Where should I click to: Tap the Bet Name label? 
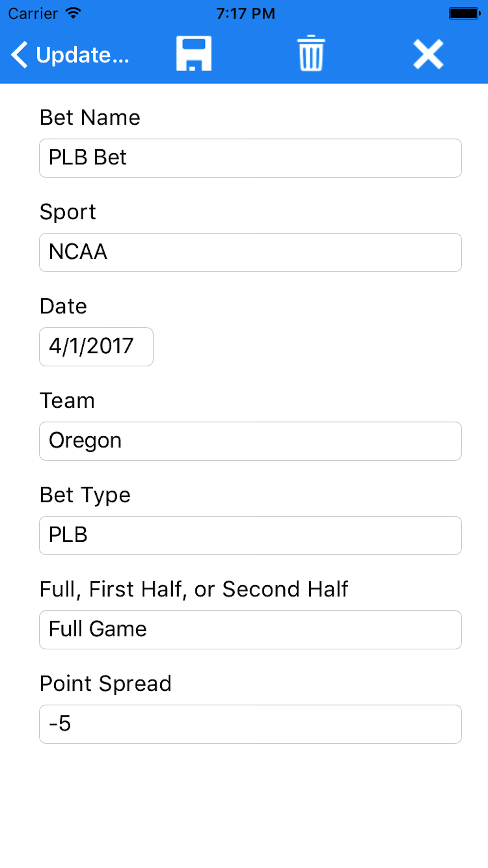pos(90,118)
